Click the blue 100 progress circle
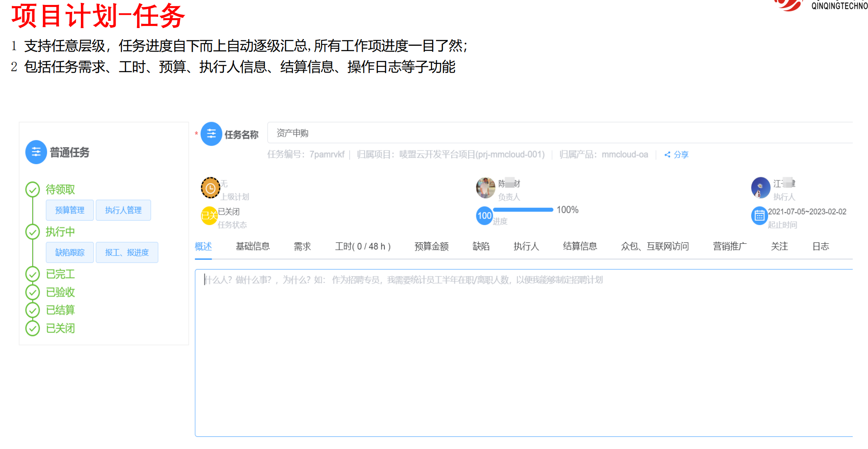Image resolution: width=868 pixels, height=449 pixels. click(484, 216)
